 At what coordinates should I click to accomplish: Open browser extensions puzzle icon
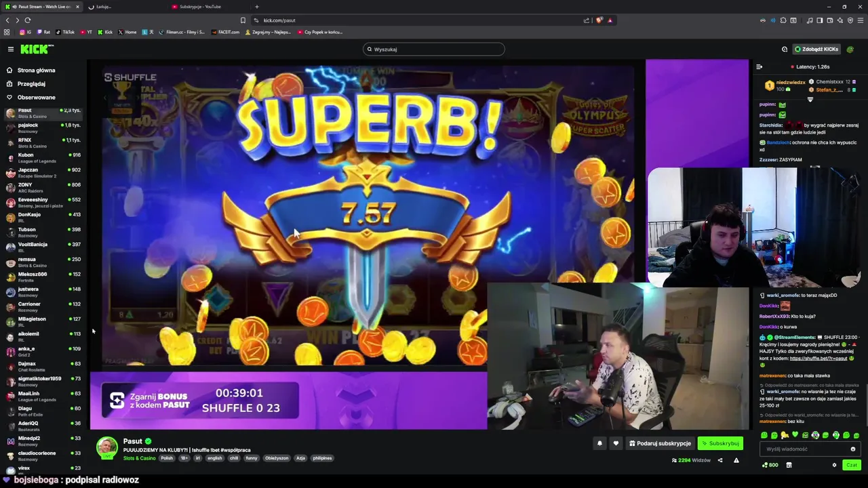click(783, 20)
